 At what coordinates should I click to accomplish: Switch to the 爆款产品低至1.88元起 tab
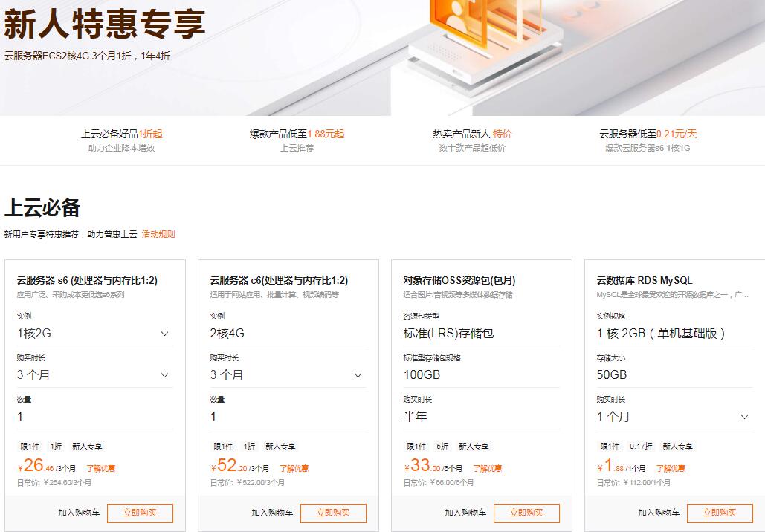[297, 140]
